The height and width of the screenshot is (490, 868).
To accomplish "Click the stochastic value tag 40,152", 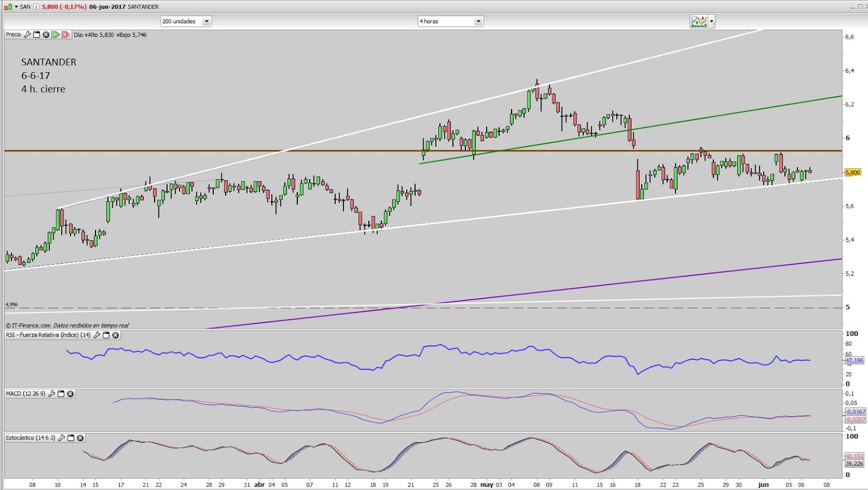I will point(854,456).
